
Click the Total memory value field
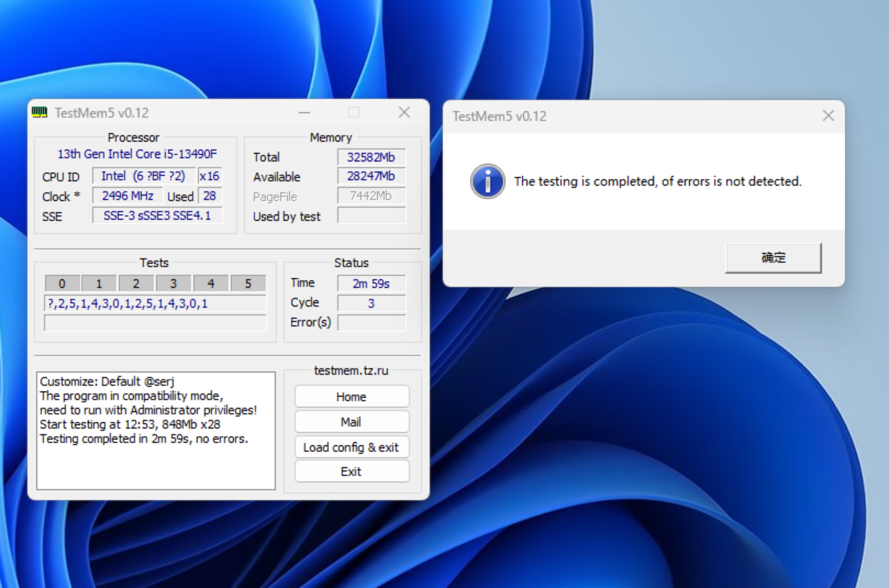(x=371, y=157)
